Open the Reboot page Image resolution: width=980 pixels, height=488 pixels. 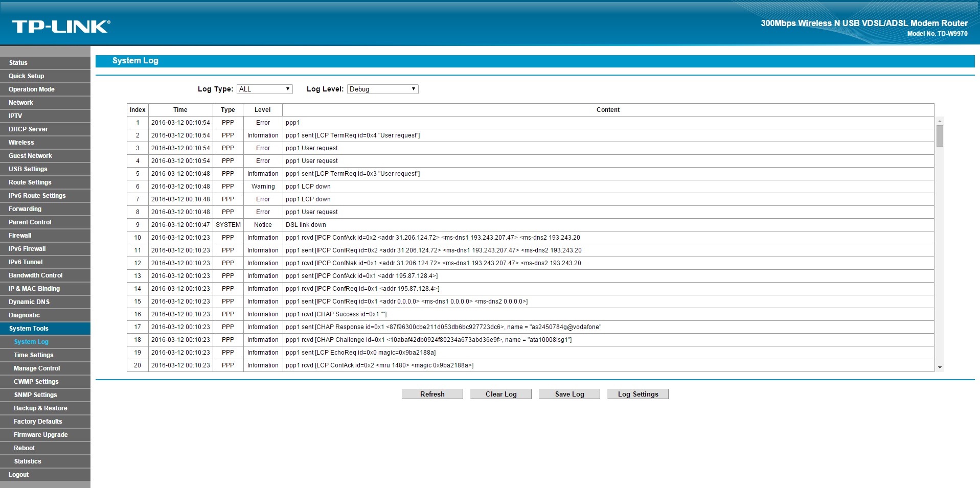[x=45, y=448]
